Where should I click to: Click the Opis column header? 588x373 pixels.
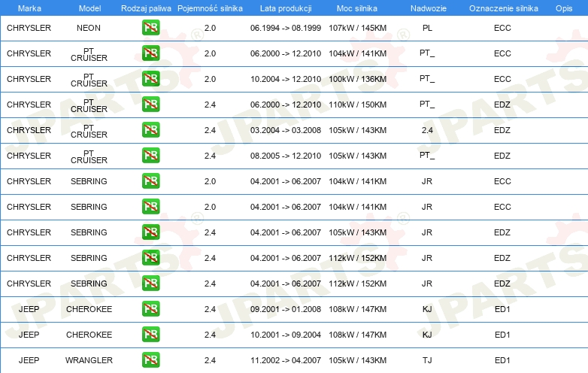564,8
